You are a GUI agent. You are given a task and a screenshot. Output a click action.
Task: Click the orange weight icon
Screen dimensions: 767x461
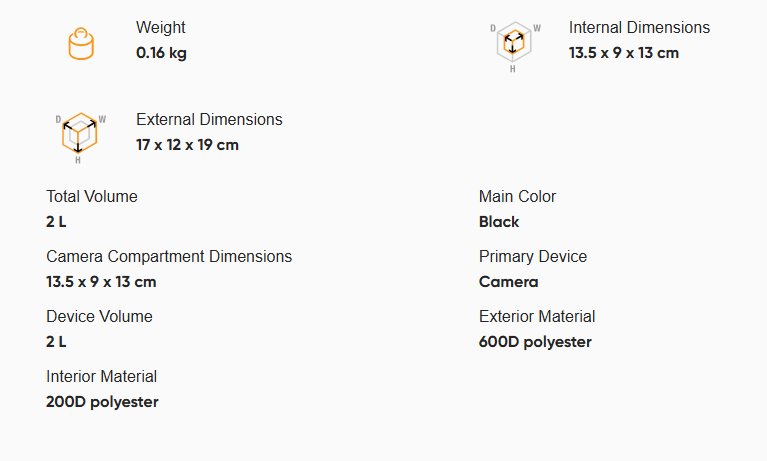(x=81, y=44)
